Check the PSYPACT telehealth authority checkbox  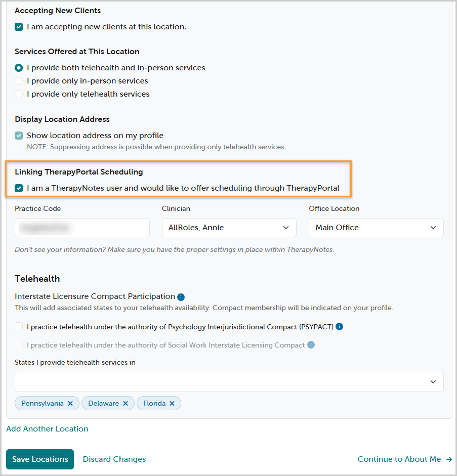(19, 327)
